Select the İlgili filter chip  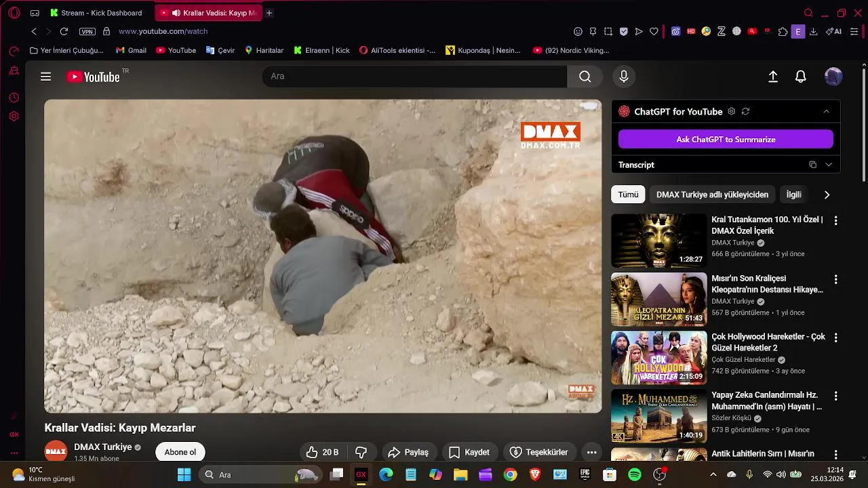click(793, 195)
